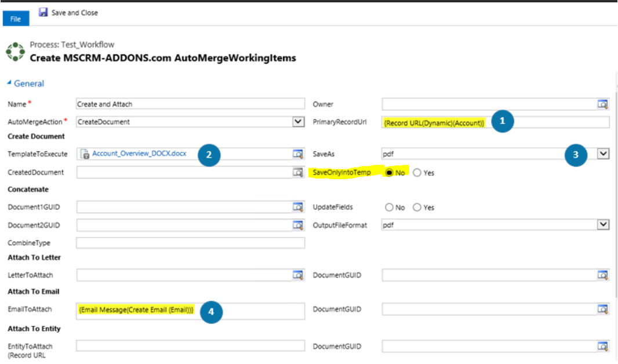Open the Account_Overview_DOCX.docx template link
618x364 pixels.
point(139,153)
